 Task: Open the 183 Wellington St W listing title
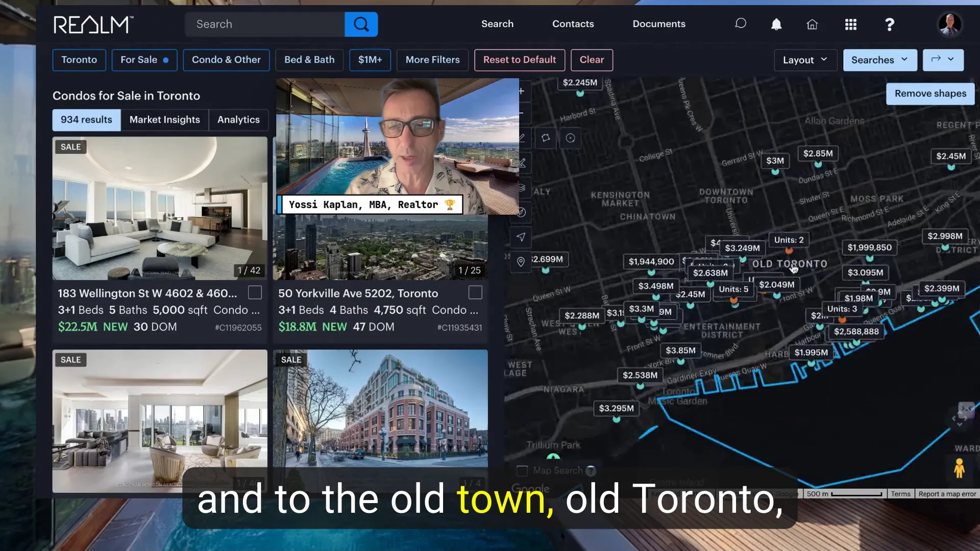point(148,293)
